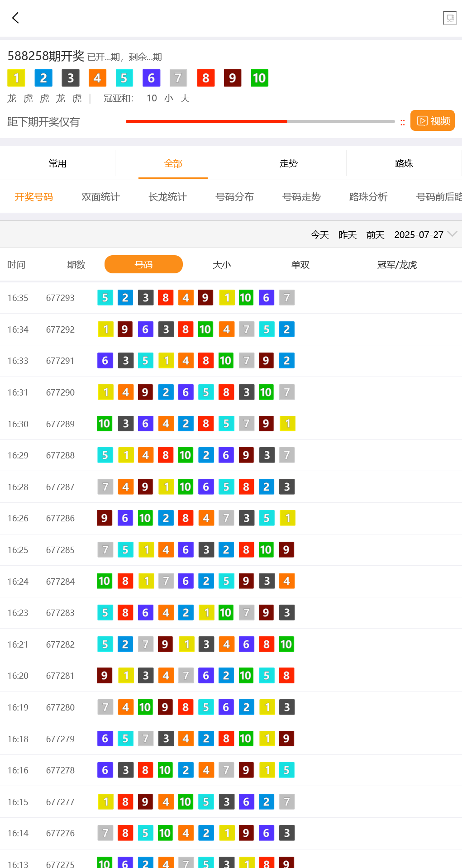This screenshot has width=462, height=868.
Task: Select 长龙统计 sub-tab
Action: click(x=167, y=197)
